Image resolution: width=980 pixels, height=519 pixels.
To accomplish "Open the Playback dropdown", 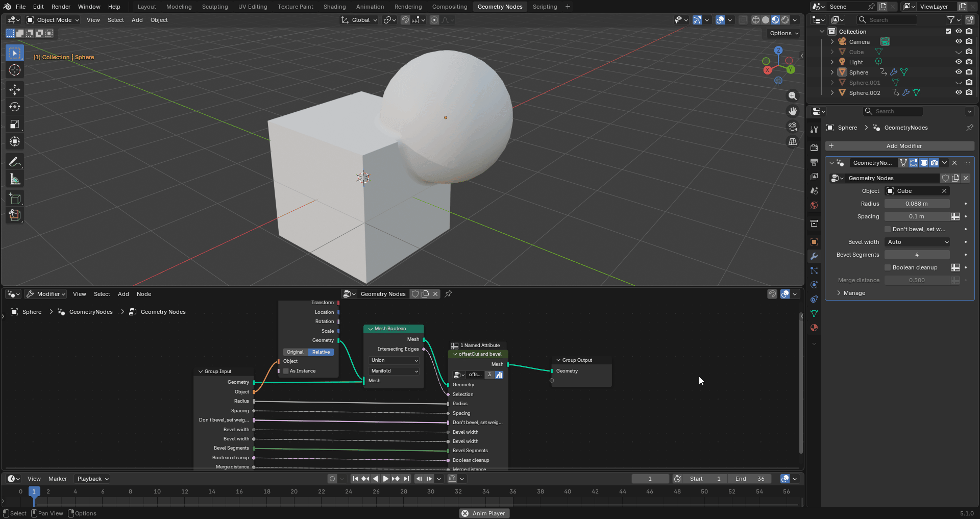I will point(92,479).
